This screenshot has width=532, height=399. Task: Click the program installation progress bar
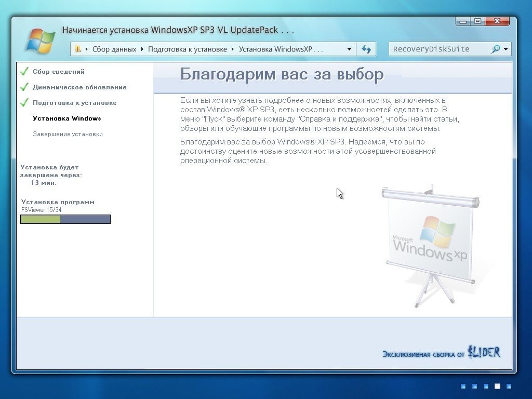pyautogui.click(x=65, y=219)
